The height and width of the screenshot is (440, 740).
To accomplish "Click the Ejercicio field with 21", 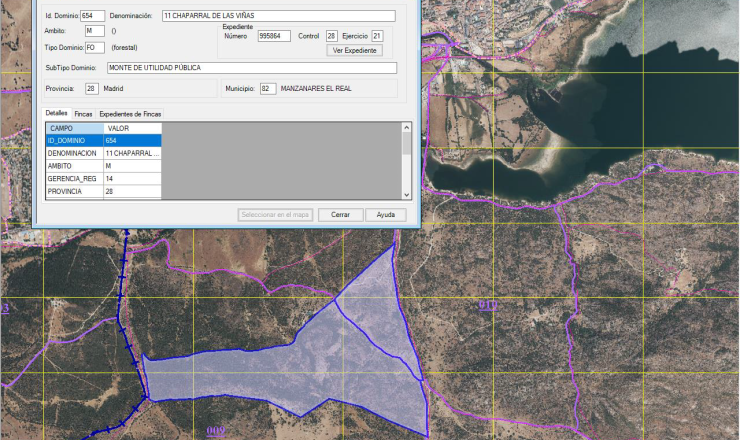I will coord(377,36).
